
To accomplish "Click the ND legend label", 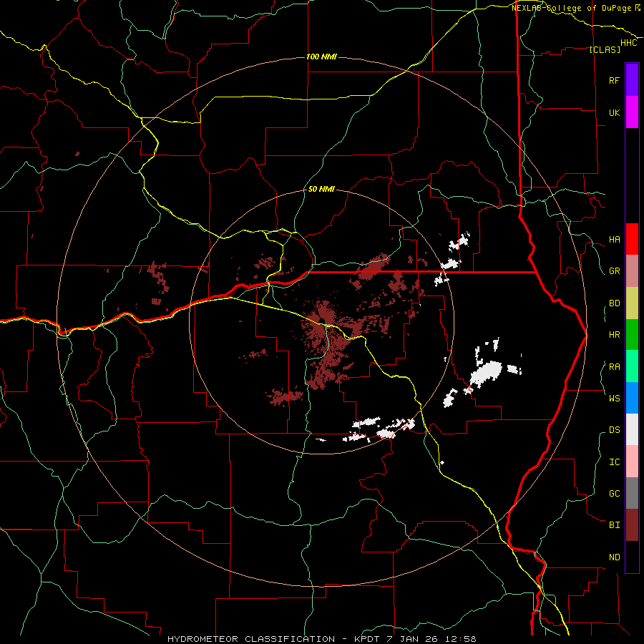I will click(614, 557).
